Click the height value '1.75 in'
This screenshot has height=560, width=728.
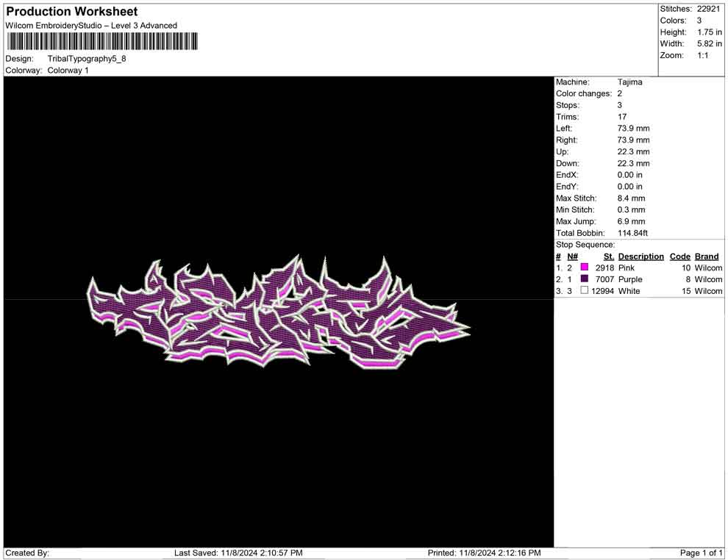coord(710,32)
